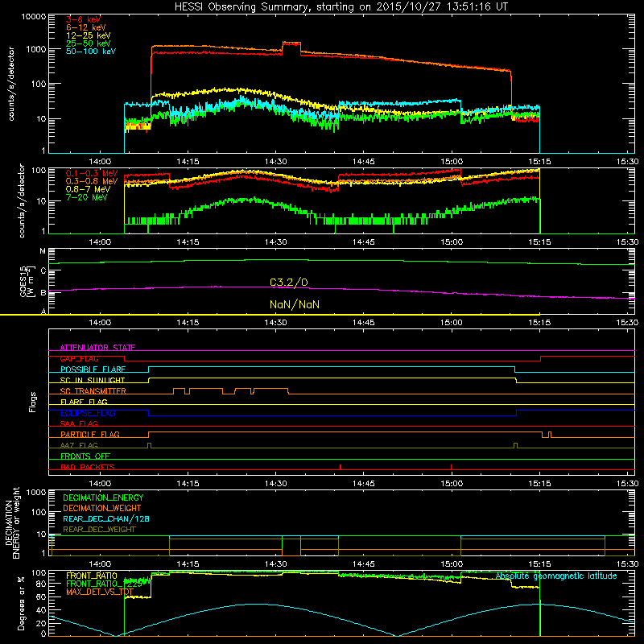Select the 25-50 keV legend label
This screenshot has height=644, width=644.
89,43
